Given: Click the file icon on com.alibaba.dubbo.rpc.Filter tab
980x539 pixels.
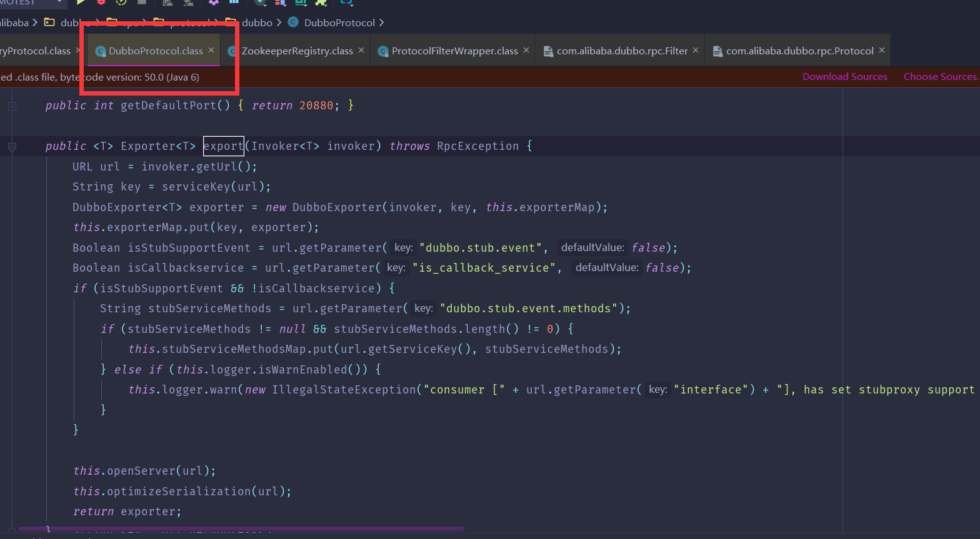Looking at the screenshot, I should point(548,51).
